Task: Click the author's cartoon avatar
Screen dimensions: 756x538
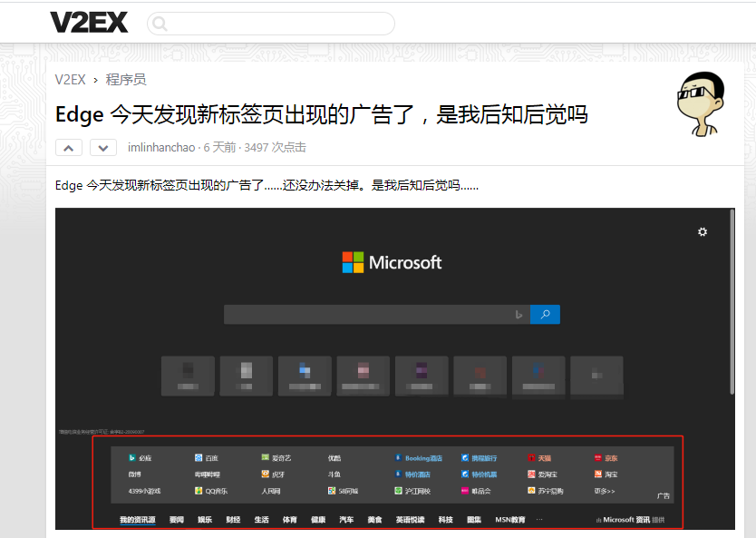Action: pyautogui.click(x=701, y=103)
